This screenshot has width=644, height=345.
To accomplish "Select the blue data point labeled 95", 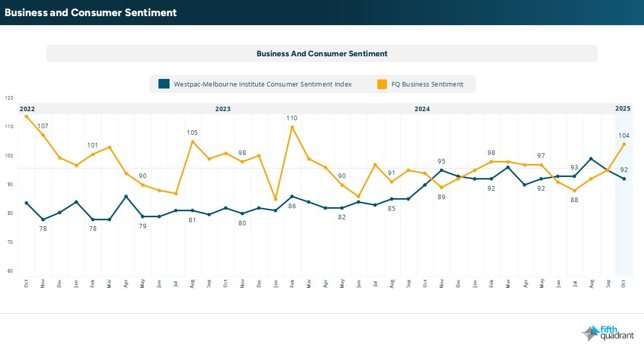I will pos(441,170).
